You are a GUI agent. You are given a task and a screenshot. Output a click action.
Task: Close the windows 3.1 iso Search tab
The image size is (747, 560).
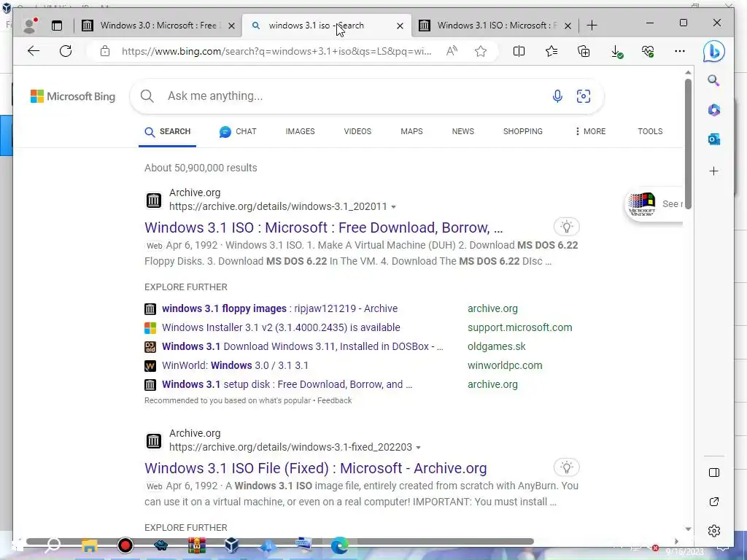(400, 26)
